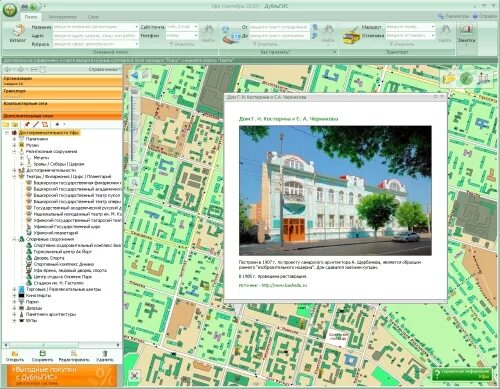Click the yellow ruler tool on map corner

click(449, 79)
